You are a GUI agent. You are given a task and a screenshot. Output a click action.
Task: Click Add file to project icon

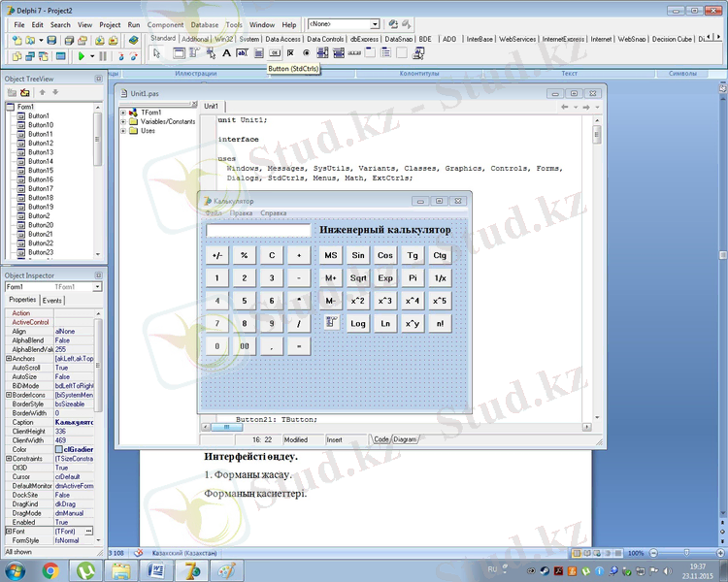click(x=100, y=41)
